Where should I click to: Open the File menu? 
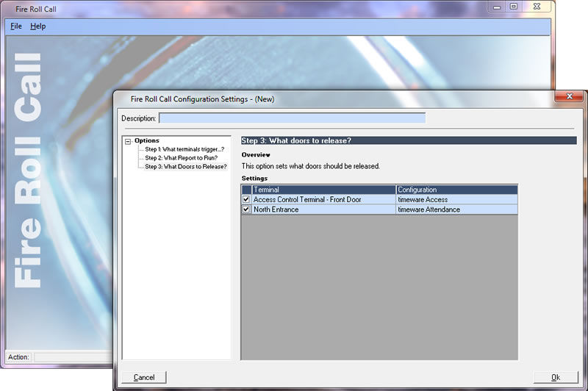click(16, 26)
